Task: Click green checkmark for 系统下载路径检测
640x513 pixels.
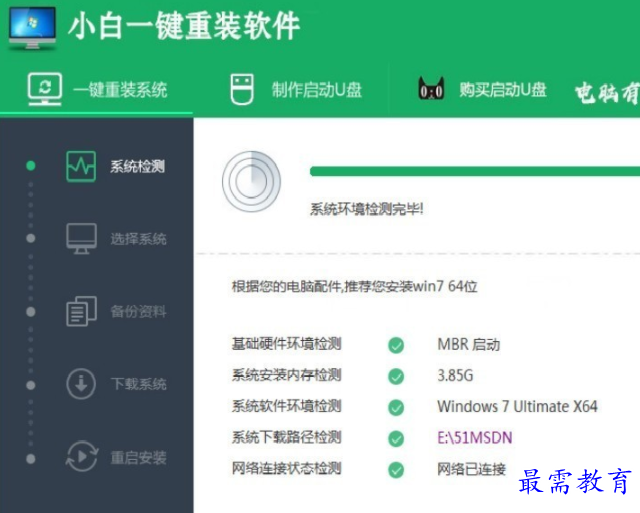Action: pos(396,439)
